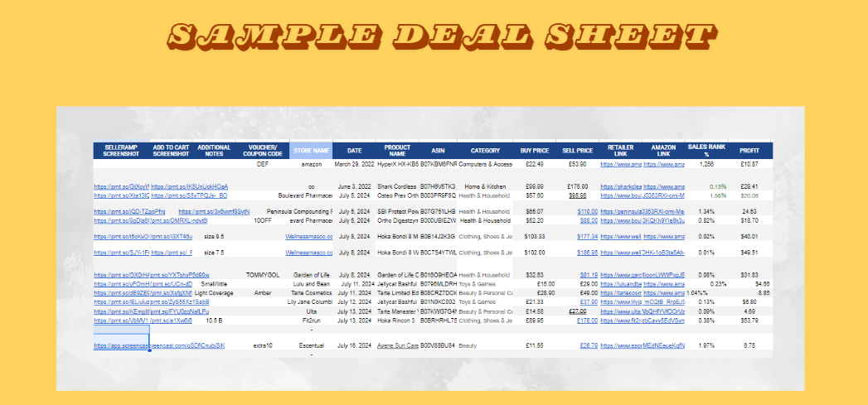Select the Garden of Life store name cell
Image resolution: width=868 pixels, height=405 pixels.
(311, 275)
